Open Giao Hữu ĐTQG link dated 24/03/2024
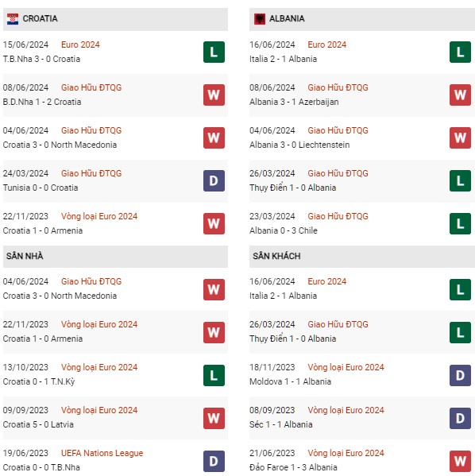This screenshot has width=475, height=476. coord(91,173)
